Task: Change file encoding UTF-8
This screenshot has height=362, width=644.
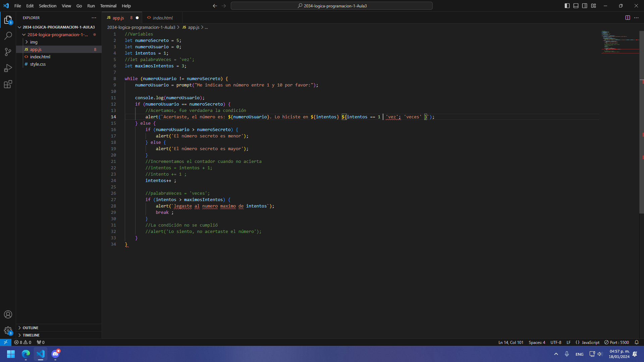Action: (x=556, y=342)
